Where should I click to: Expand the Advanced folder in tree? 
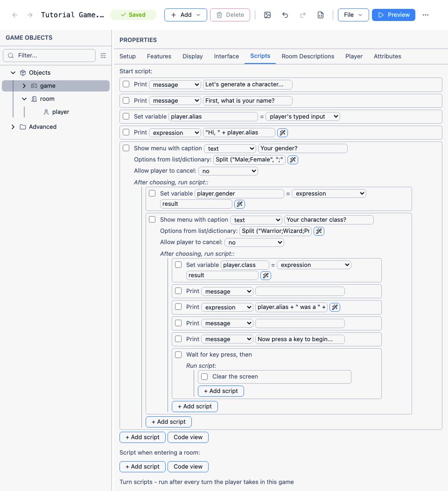pyautogui.click(x=13, y=127)
